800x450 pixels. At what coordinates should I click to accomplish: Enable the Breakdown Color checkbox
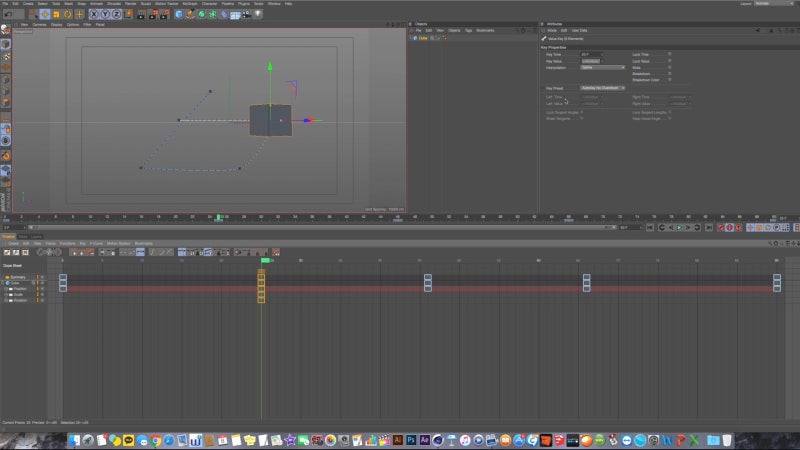(x=669, y=80)
